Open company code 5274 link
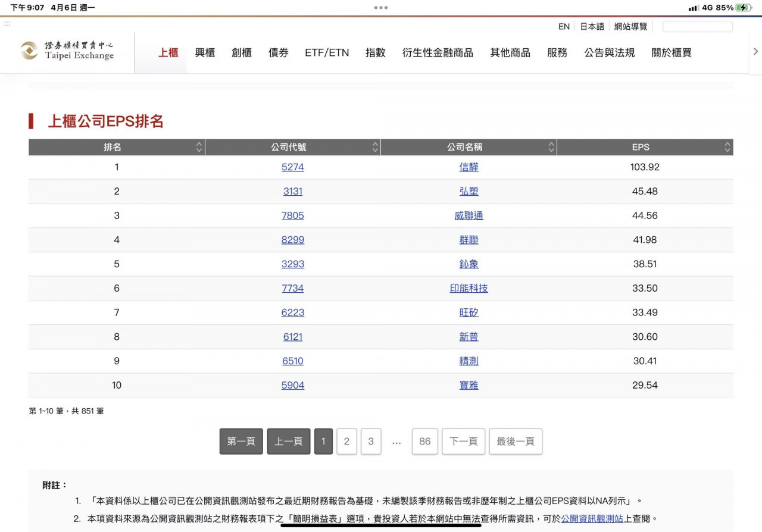This screenshot has height=532, width=762. (292, 167)
